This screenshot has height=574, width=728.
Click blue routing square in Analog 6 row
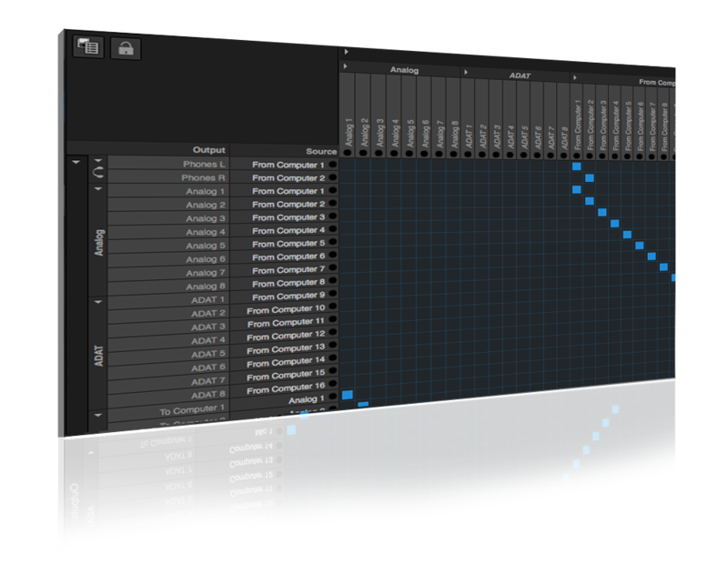click(640, 245)
